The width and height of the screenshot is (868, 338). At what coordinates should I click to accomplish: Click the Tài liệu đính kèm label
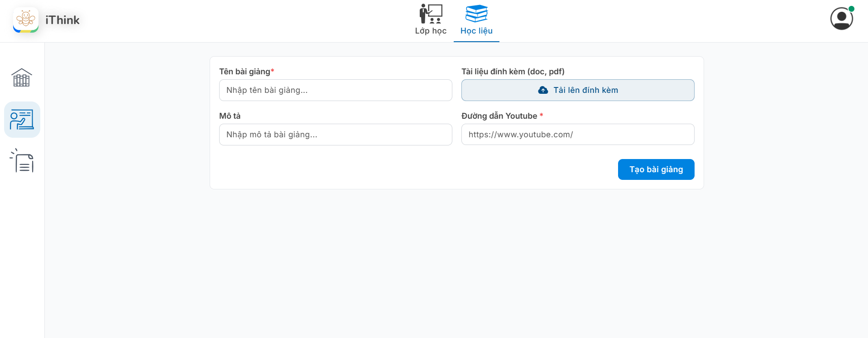(513, 72)
